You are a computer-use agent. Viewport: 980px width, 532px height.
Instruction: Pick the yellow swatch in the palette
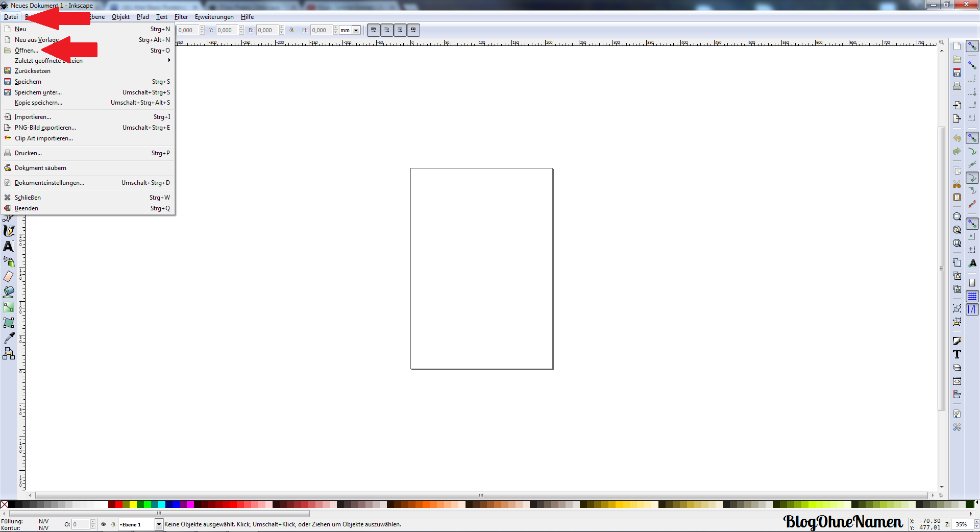pos(133,504)
